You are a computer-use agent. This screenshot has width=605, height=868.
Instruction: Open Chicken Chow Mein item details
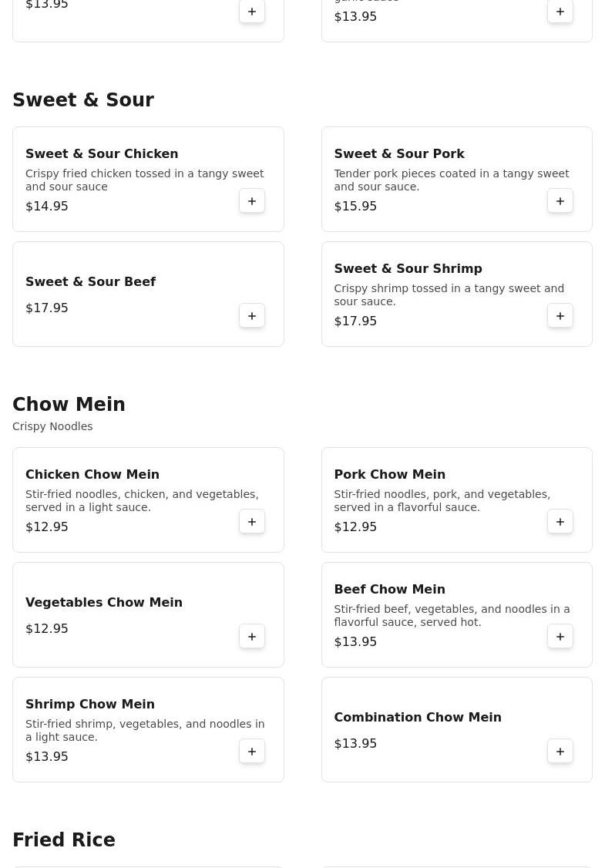pyautogui.click(x=92, y=475)
